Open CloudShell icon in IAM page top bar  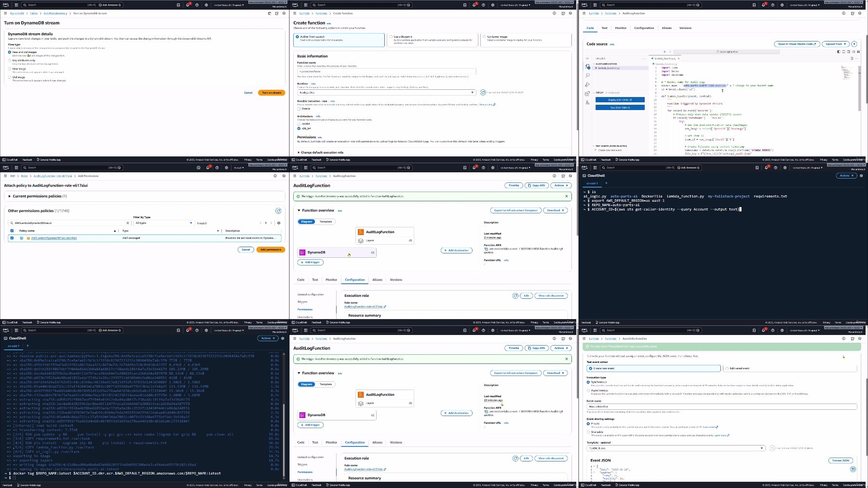[198, 167]
